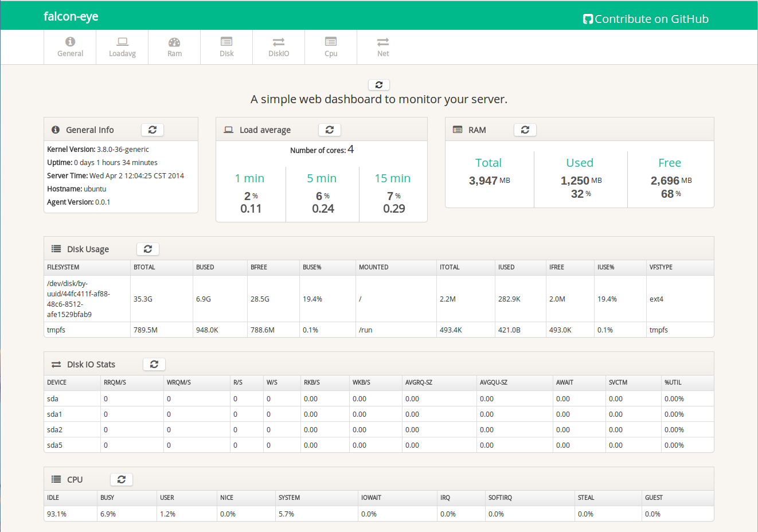Open the Contribute on GitHub link
758x532 pixels.
[x=646, y=19]
